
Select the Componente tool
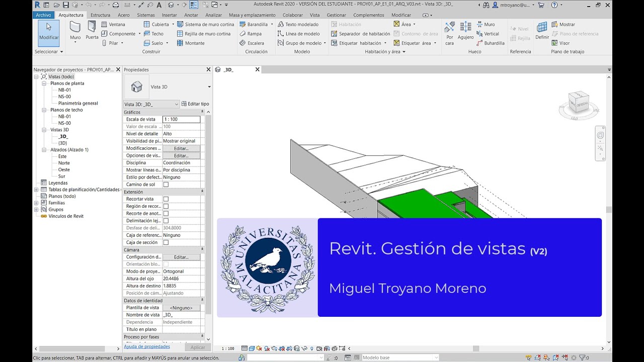pos(119,34)
